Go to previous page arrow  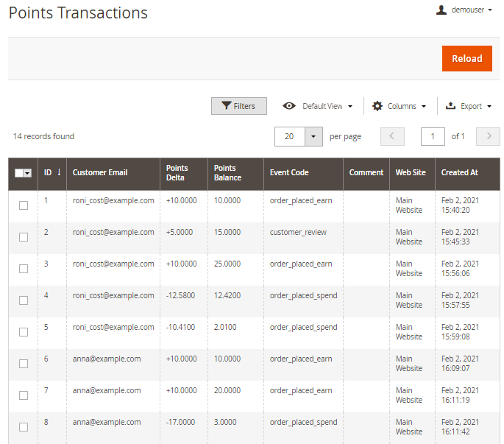392,136
